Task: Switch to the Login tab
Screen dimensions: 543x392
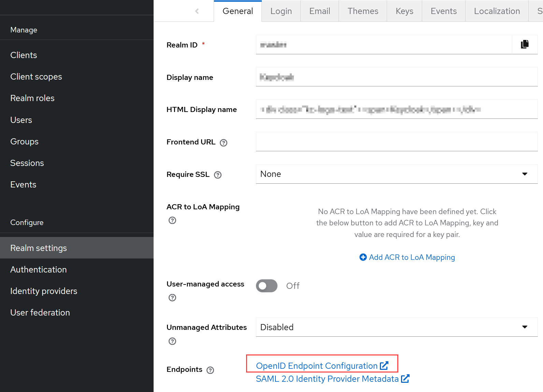Action: [281, 11]
